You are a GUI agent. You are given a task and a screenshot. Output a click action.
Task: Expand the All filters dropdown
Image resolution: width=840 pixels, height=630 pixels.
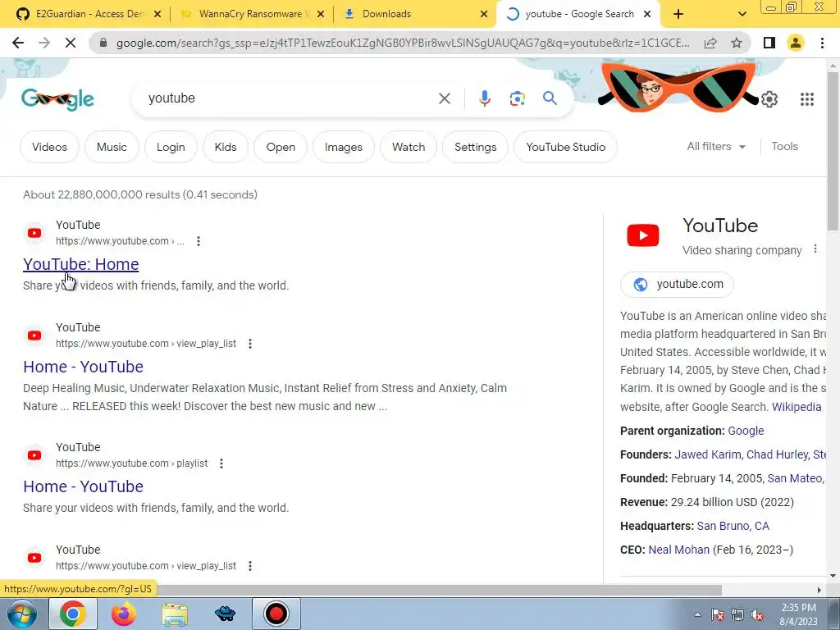pos(716,146)
